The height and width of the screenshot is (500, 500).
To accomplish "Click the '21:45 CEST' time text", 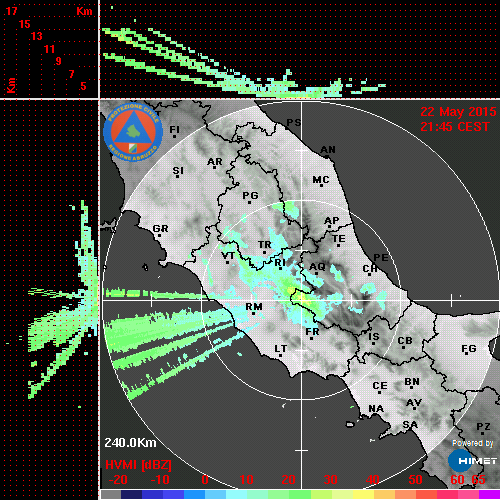I will (x=455, y=127).
